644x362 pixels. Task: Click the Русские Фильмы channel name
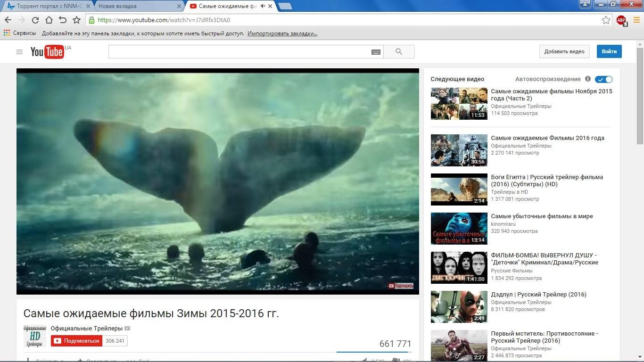[512, 271]
